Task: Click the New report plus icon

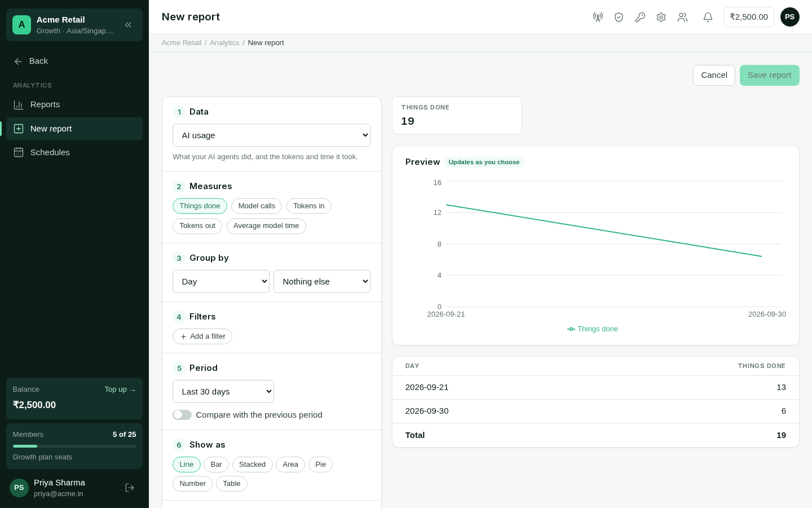Action: 19,129
